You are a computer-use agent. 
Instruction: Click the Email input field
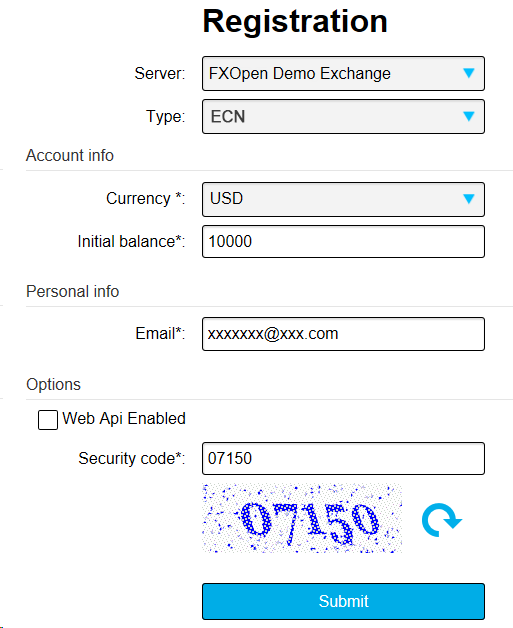pos(343,334)
